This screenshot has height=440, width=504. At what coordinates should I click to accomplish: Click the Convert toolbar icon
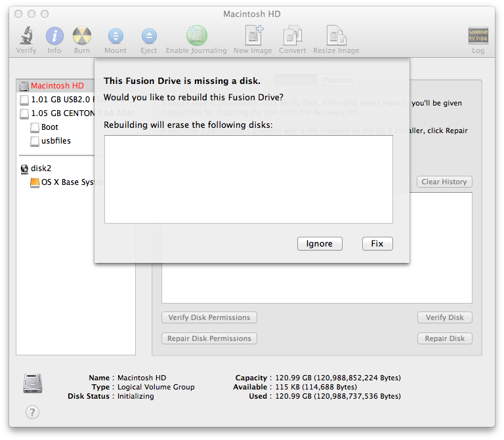coord(293,35)
